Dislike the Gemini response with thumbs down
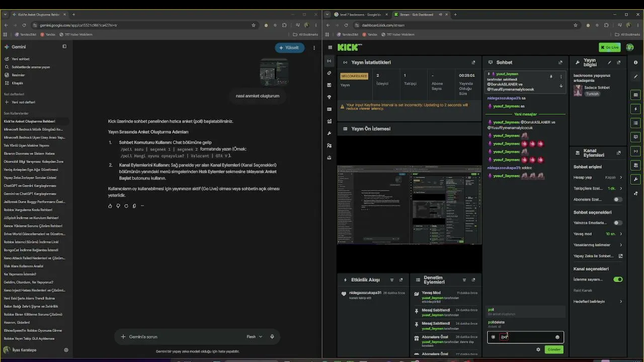The image size is (644, 362). click(x=118, y=206)
